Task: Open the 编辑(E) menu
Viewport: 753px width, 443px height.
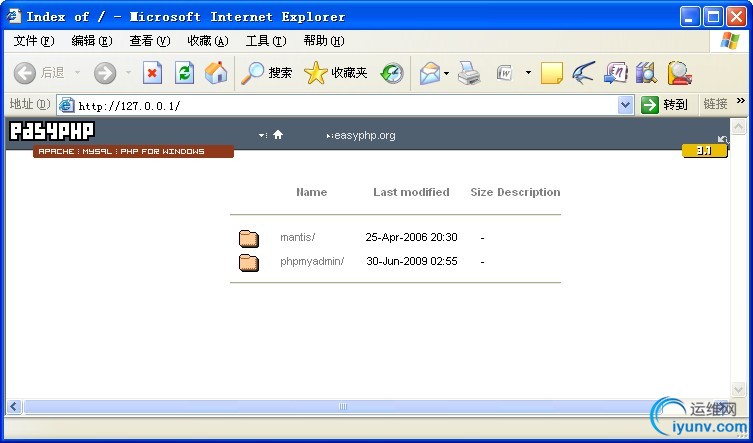Action: pyautogui.click(x=92, y=41)
